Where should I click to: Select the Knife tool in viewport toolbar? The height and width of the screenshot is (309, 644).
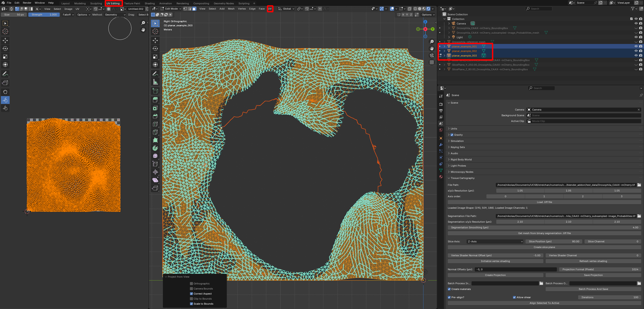(155, 132)
